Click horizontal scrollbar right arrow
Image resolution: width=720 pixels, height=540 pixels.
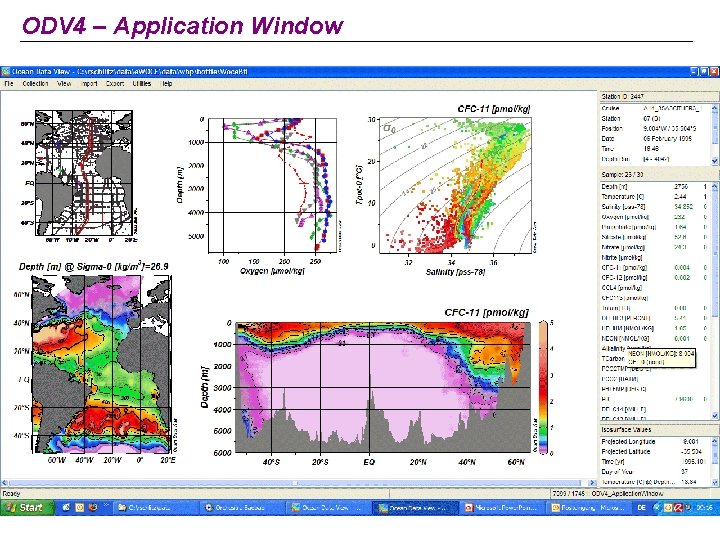pos(592,483)
